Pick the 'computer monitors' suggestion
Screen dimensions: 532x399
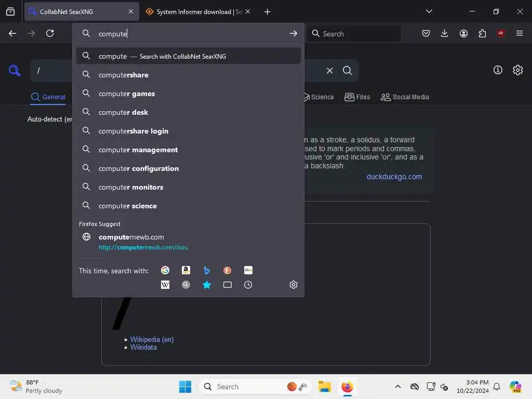188,187
